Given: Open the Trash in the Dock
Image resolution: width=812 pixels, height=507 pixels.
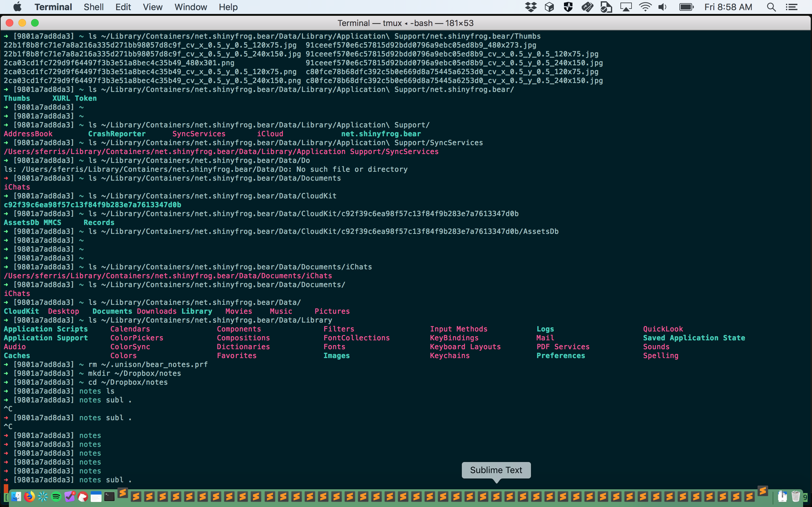Looking at the screenshot, I should (796, 496).
